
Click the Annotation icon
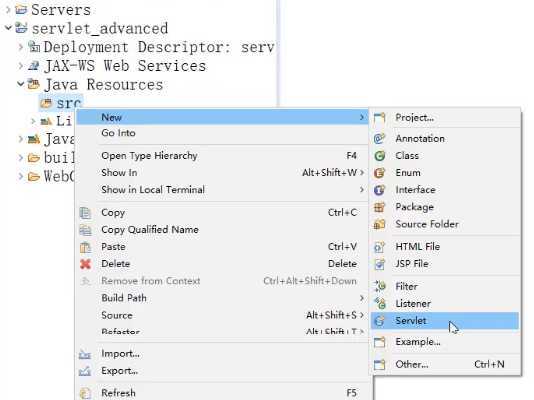pos(379,139)
